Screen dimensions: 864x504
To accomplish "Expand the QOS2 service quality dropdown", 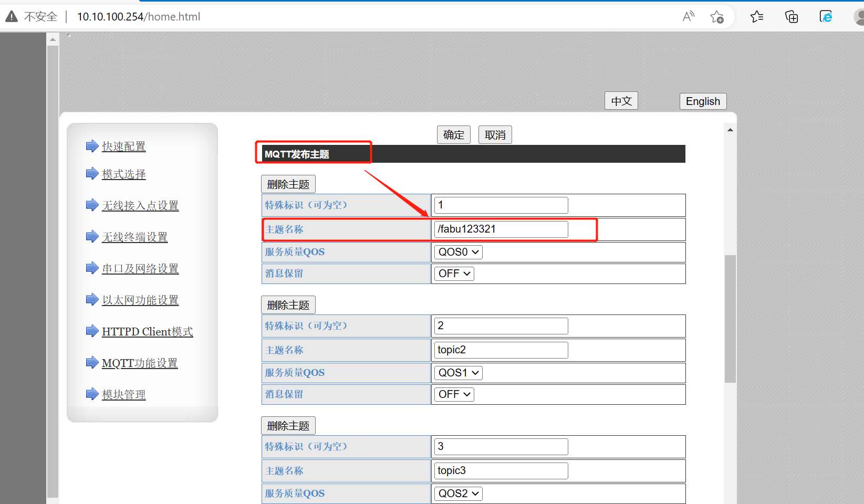I will pos(459,493).
